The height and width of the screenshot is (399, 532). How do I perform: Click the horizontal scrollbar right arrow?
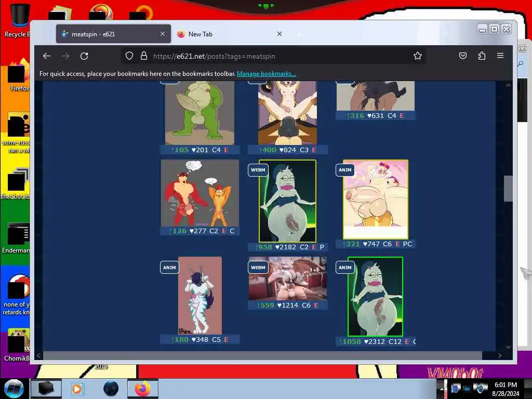click(x=499, y=355)
